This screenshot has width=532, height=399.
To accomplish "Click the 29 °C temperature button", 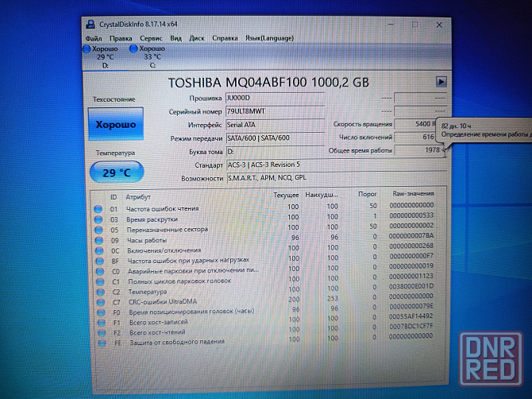I will click(117, 172).
